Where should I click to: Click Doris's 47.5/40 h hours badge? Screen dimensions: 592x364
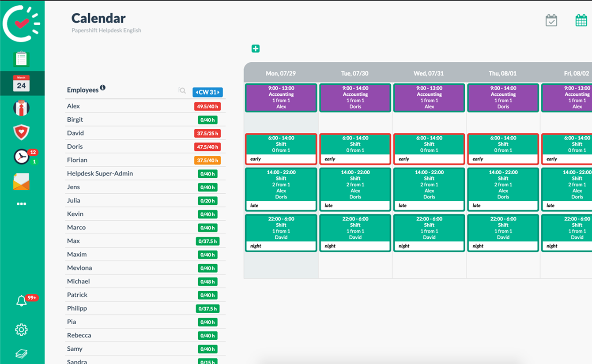pos(207,147)
